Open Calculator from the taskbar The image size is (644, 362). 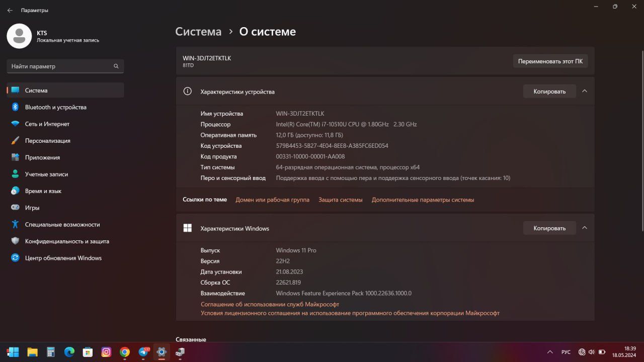[x=50, y=352]
